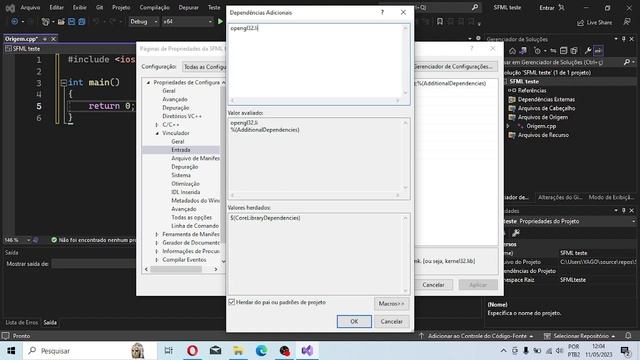Click the bookmark toolbar icon
This screenshot has width=640, height=360.
tap(440, 21)
